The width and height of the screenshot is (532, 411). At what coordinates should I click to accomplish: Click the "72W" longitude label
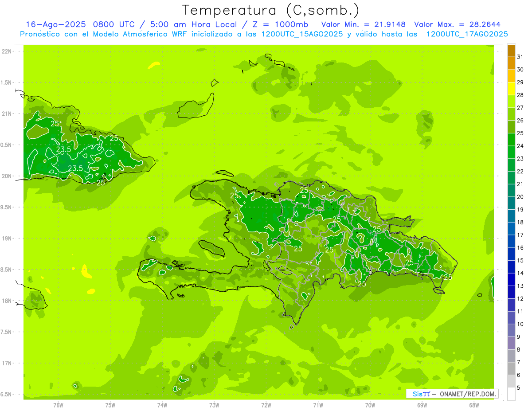(x=266, y=405)
